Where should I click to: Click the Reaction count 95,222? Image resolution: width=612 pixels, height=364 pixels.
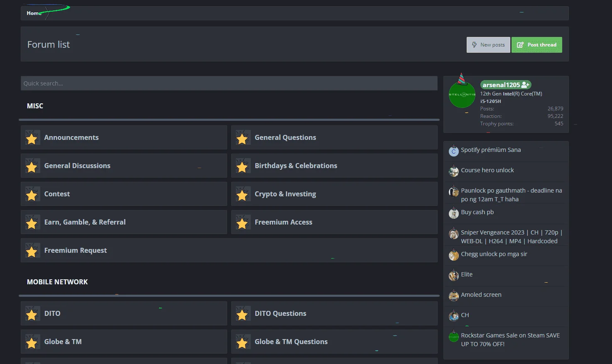(556, 116)
